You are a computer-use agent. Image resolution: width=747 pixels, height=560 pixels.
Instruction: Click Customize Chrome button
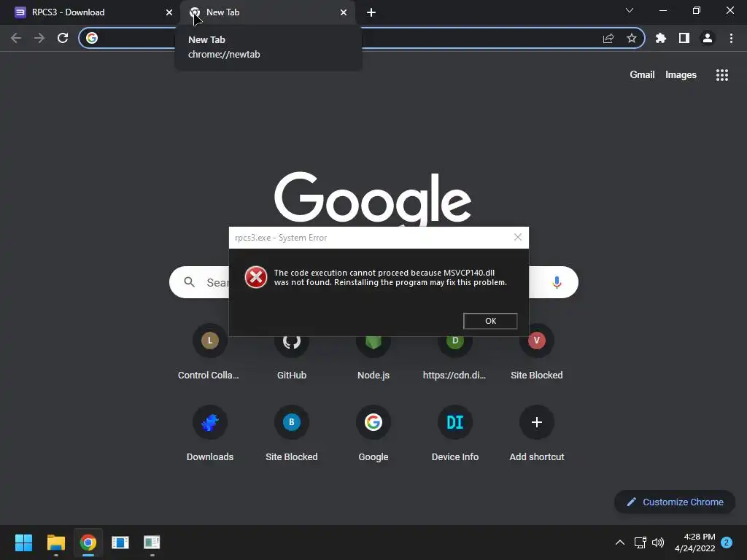[675, 502]
